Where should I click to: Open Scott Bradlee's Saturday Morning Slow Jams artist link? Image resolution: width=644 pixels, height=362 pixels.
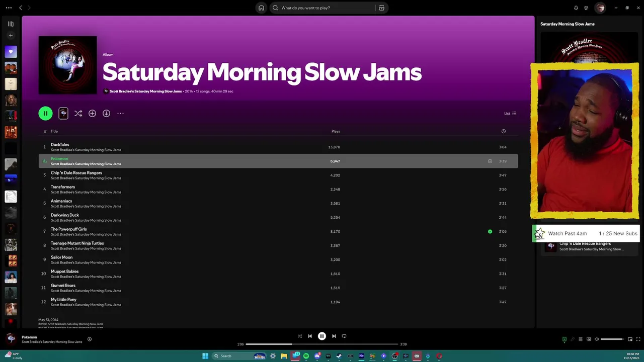145,92
